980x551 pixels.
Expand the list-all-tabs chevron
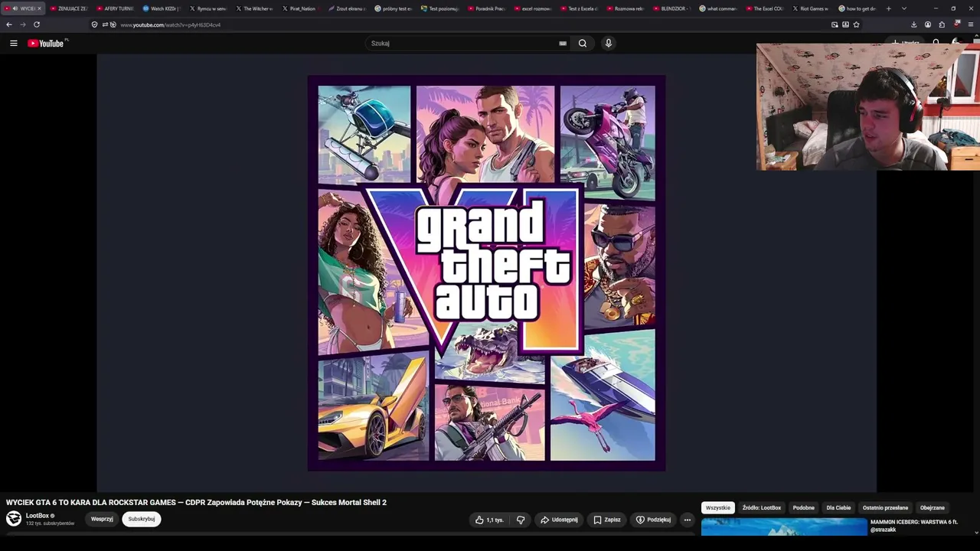coord(903,8)
